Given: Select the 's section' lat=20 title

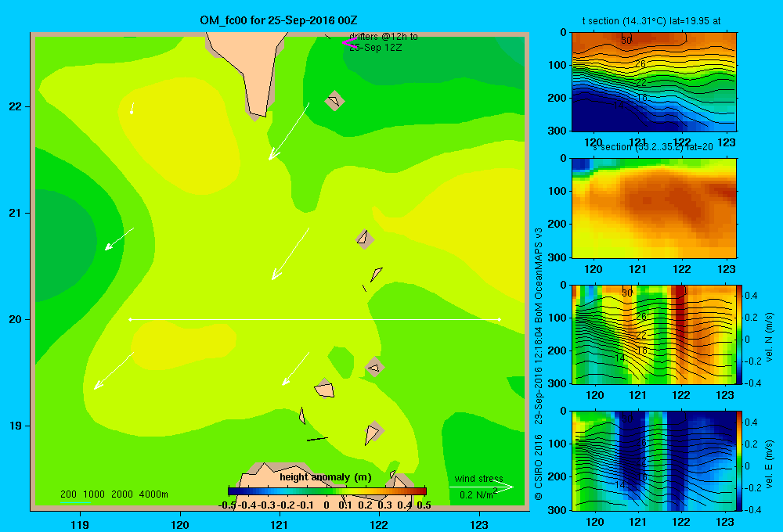Looking at the screenshot, I should pyautogui.click(x=653, y=147).
